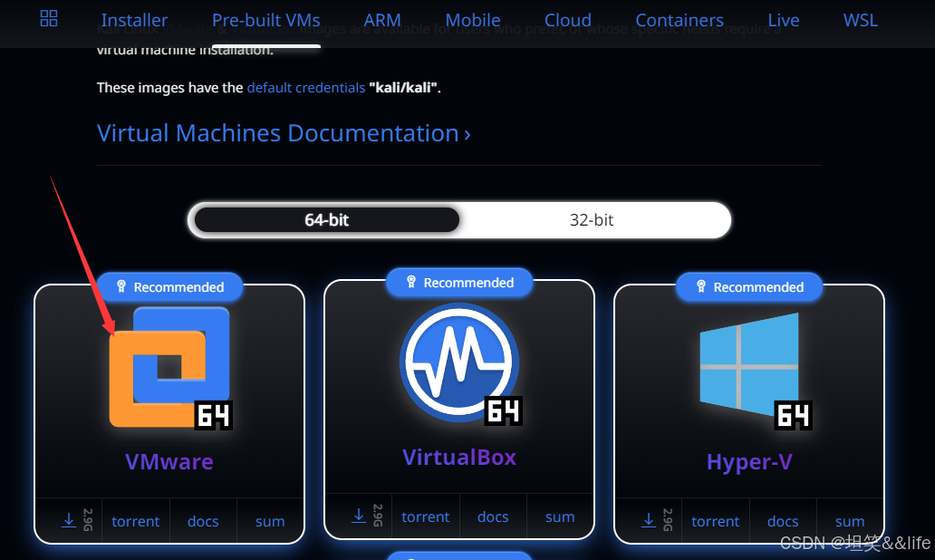Get the VirtualBox torrent
The width and height of the screenshot is (935, 560).
[425, 517]
